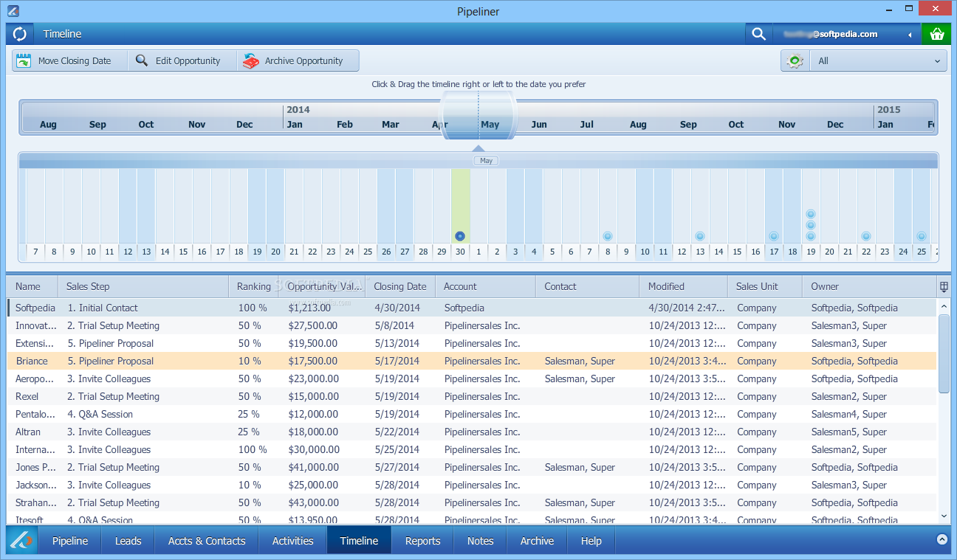Select the opportunity marker on day 8
The width and height of the screenshot is (957, 560).
pos(608,236)
